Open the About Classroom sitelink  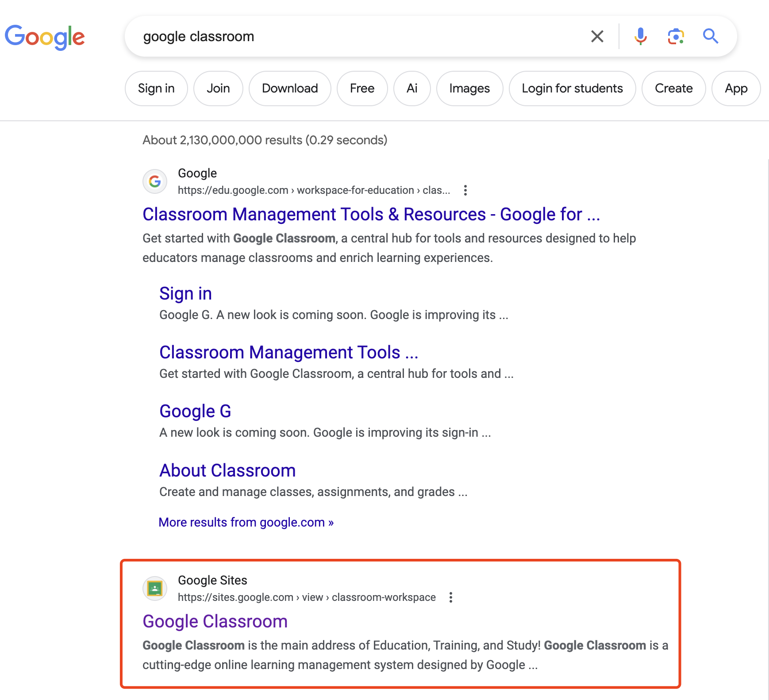227,471
